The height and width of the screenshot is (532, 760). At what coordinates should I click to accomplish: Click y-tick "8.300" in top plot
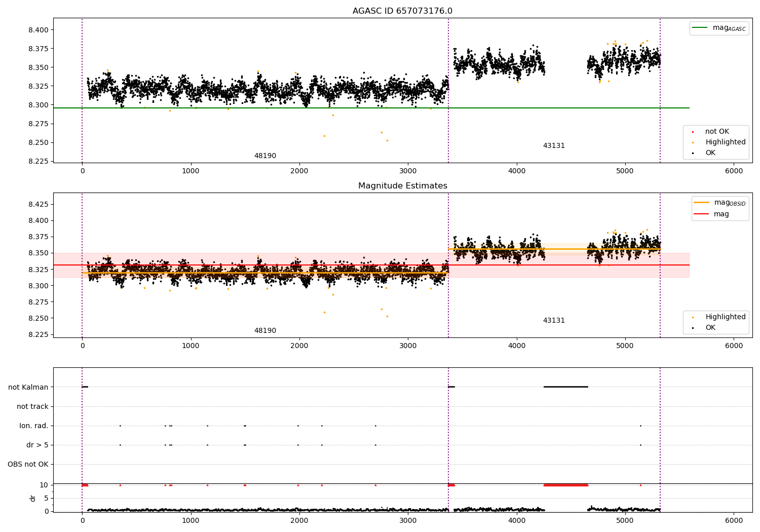[39, 105]
